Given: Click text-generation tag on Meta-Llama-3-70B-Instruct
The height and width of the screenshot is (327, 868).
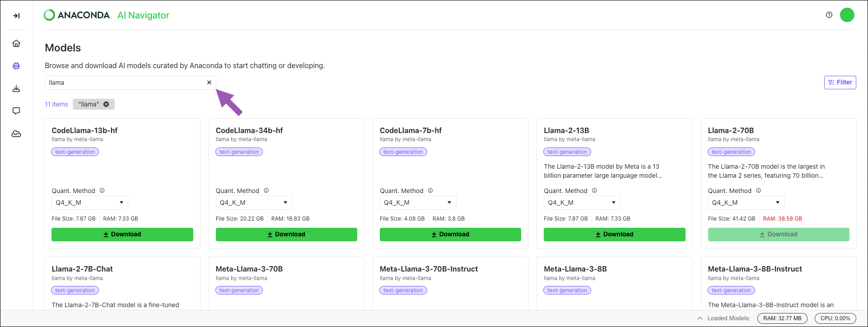Looking at the screenshot, I should [403, 290].
